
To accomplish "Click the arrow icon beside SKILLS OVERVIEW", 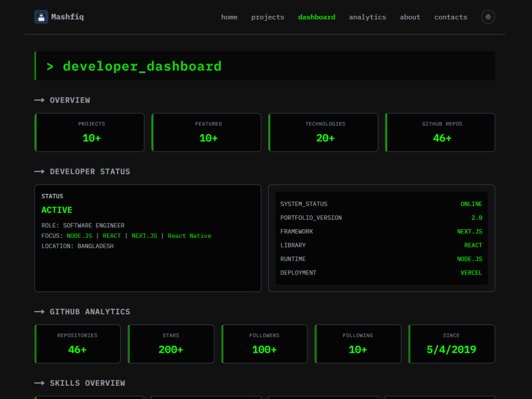I will (x=39, y=383).
